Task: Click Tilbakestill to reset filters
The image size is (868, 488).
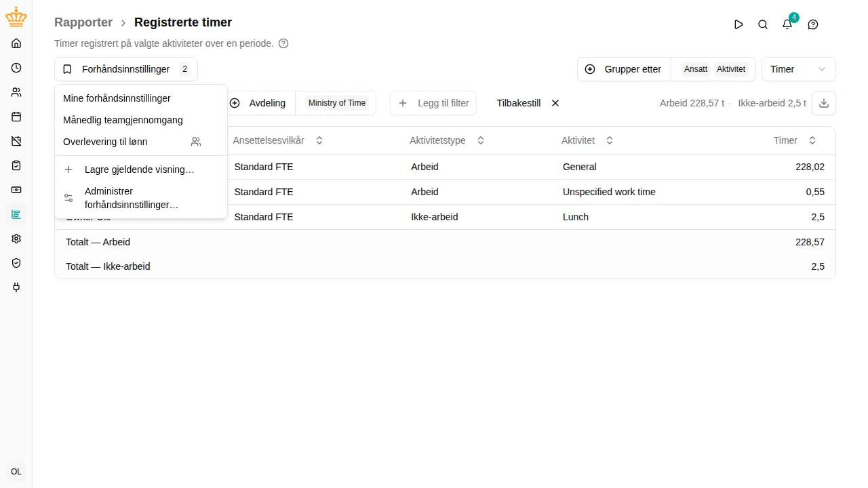Action: (x=528, y=103)
